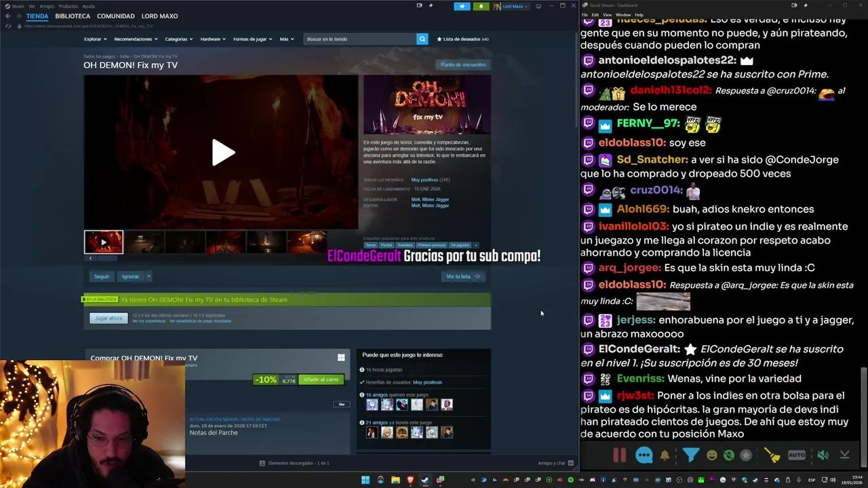
Task: Select the second screenshot thumbnail in the media strip
Action: coord(144,242)
